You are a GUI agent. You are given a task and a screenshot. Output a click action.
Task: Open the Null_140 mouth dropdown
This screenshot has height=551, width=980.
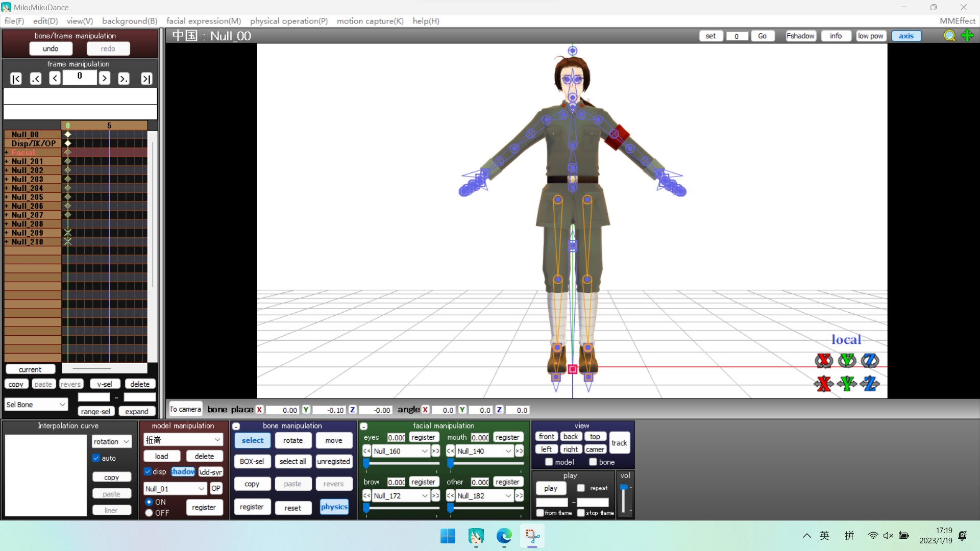[484, 451]
